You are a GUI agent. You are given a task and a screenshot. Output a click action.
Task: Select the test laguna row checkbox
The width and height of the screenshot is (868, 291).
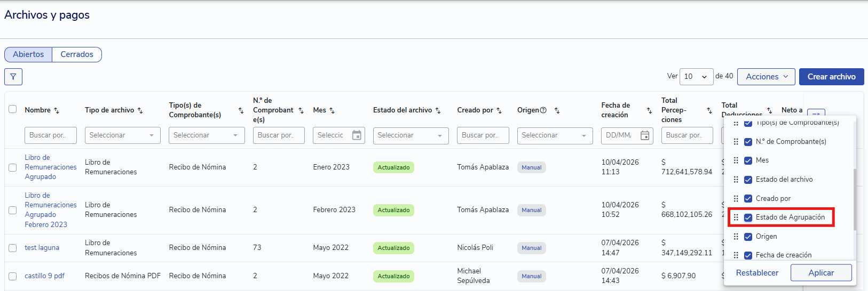pyautogui.click(x=13, y=248)
